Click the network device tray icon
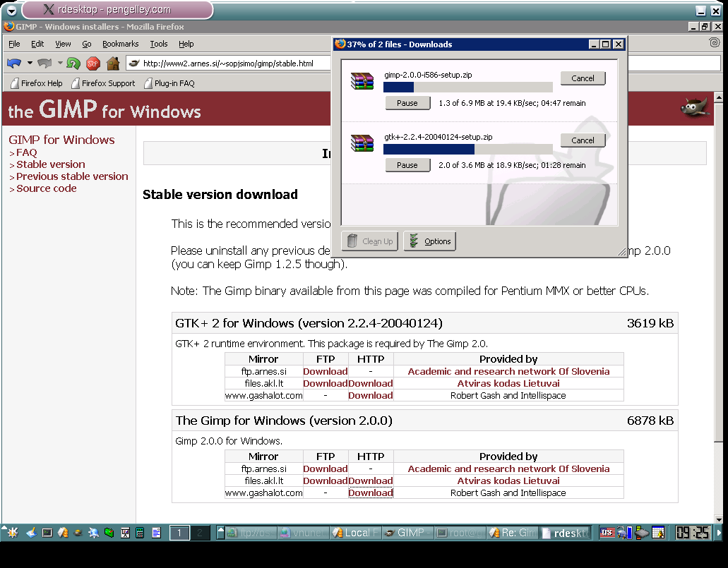The height and width of the screenshot is (568, 728). click(642, 533)
